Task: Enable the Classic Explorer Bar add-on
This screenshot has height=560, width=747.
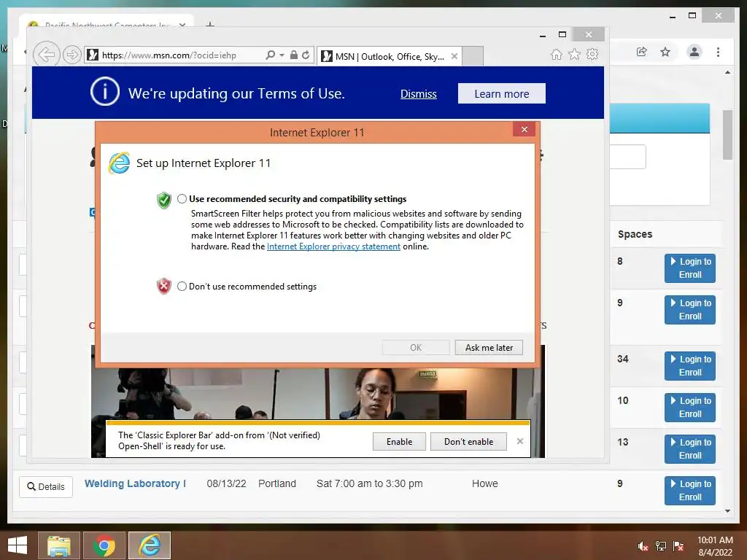Action: [399, 442]
